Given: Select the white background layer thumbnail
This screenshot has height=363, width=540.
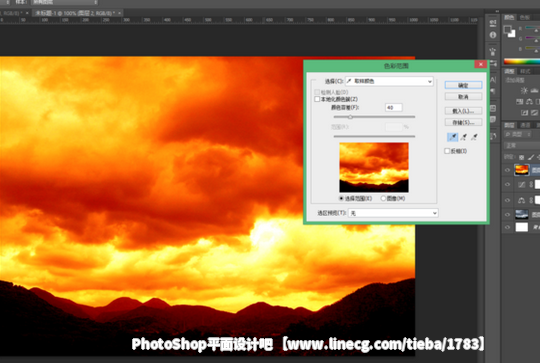Looking at the screenshot, I should coord(521,227).
